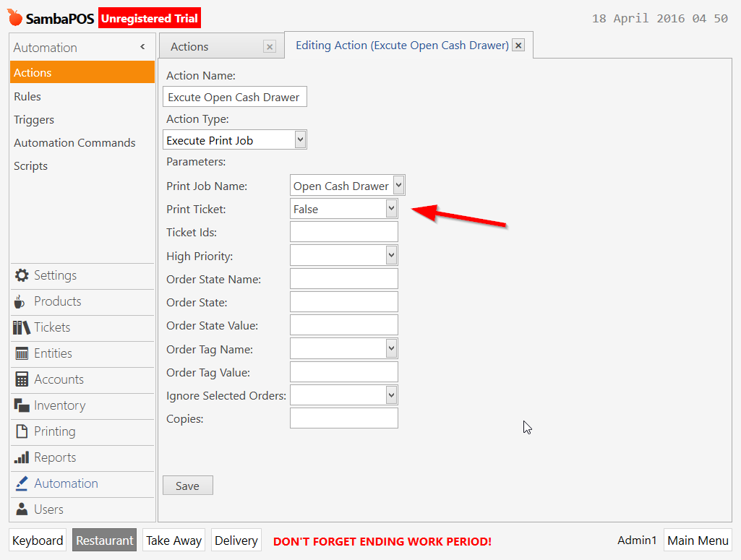Click the Automation pencil icon
Viewport: 741px width, 560px height.
click(x=22, y=483)
